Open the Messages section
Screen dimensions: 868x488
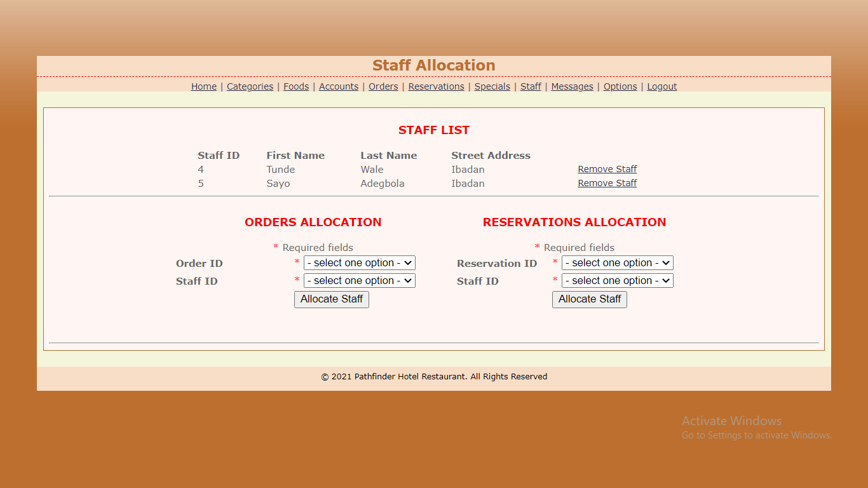pos(572,86)
